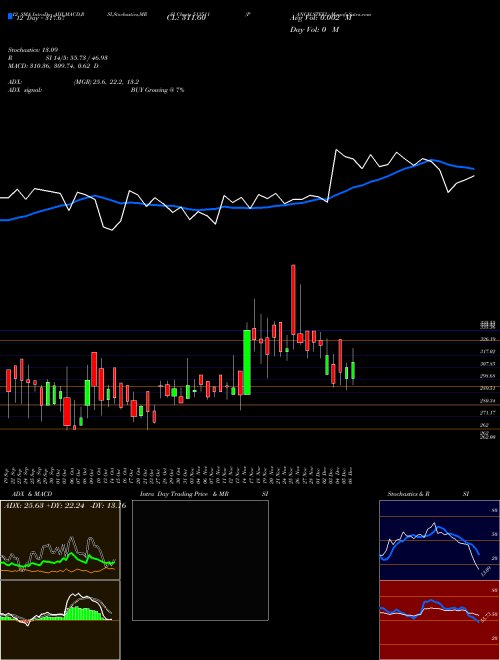Image resolution: width=500 pixels, height=660 pixels.
Task: Click the '307.85' price axis label
Action: point(488,364)
